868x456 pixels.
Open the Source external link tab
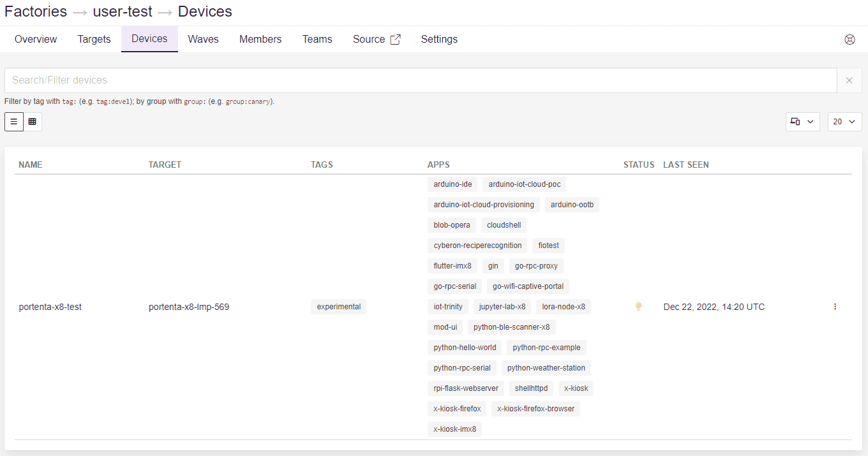[x=377, y=40]
